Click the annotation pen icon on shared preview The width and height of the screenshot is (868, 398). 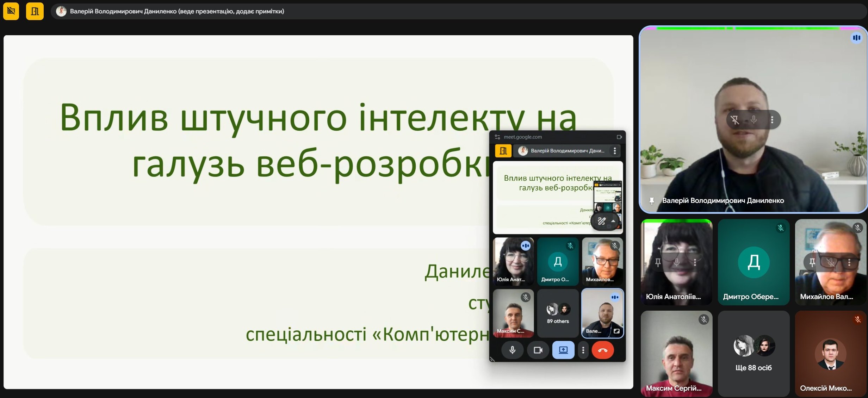click(601, 221)
